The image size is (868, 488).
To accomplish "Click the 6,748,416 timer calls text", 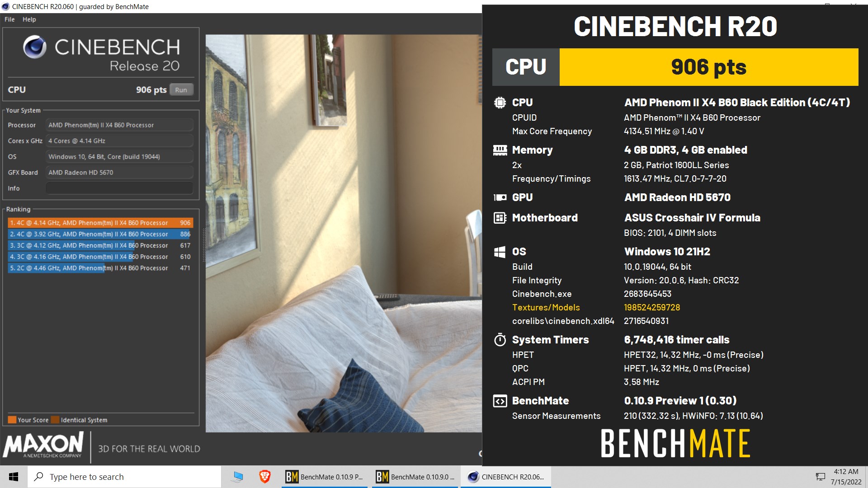I will coord(676,339).
